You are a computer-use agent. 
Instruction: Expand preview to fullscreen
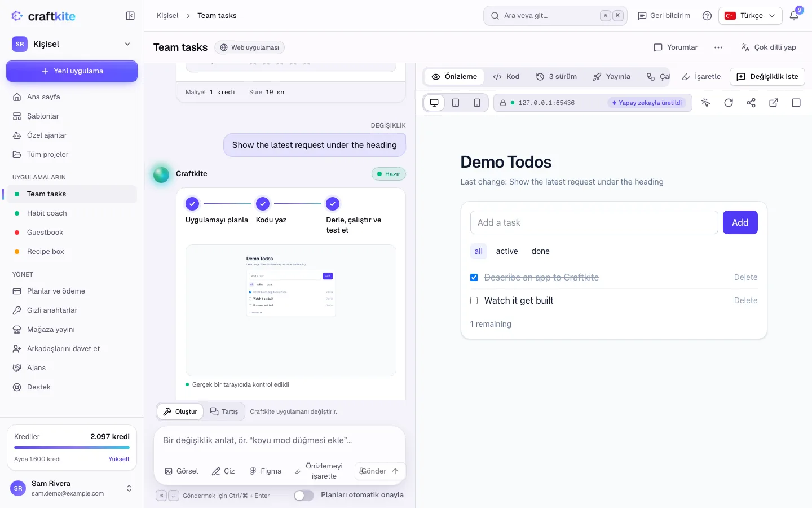796,103
